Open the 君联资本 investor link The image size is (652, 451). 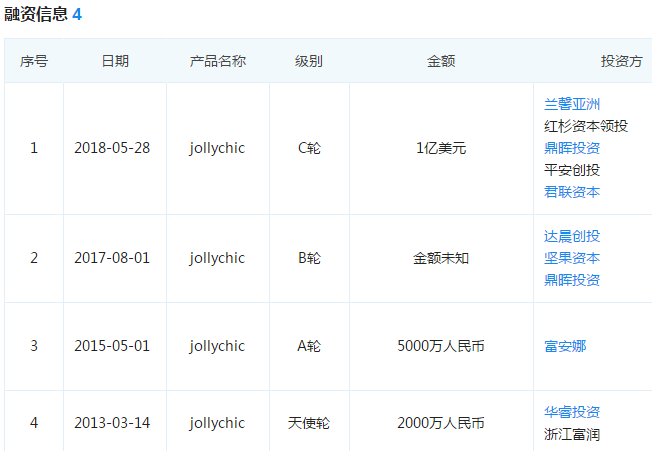pos(572,192)
